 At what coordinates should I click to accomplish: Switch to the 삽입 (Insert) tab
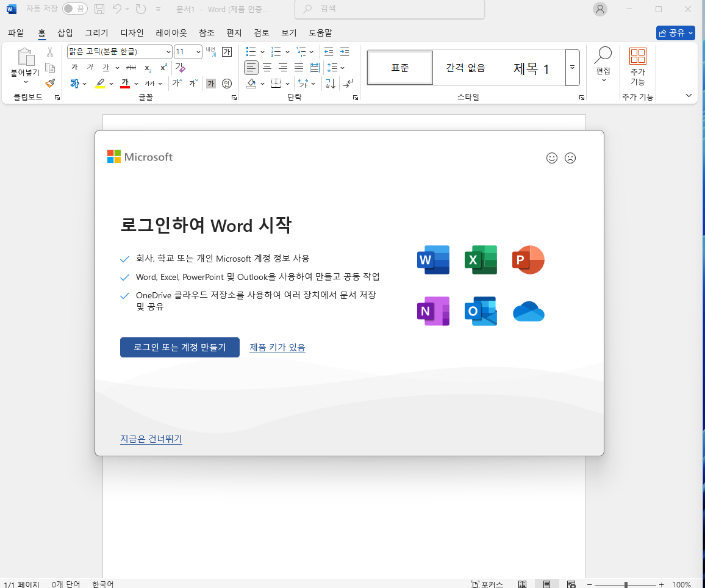click(x=65, y=33)
